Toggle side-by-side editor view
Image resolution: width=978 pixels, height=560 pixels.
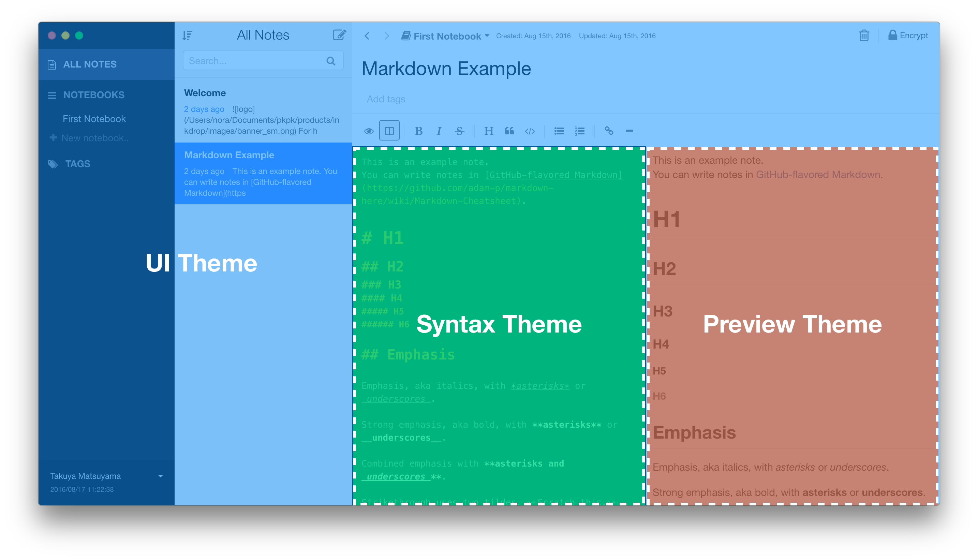click(389, 131)
